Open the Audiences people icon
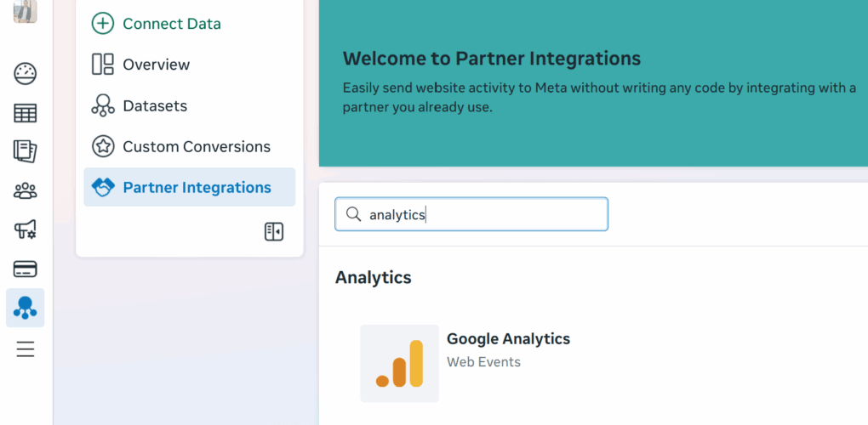868x425 pixels. [26, 190]
